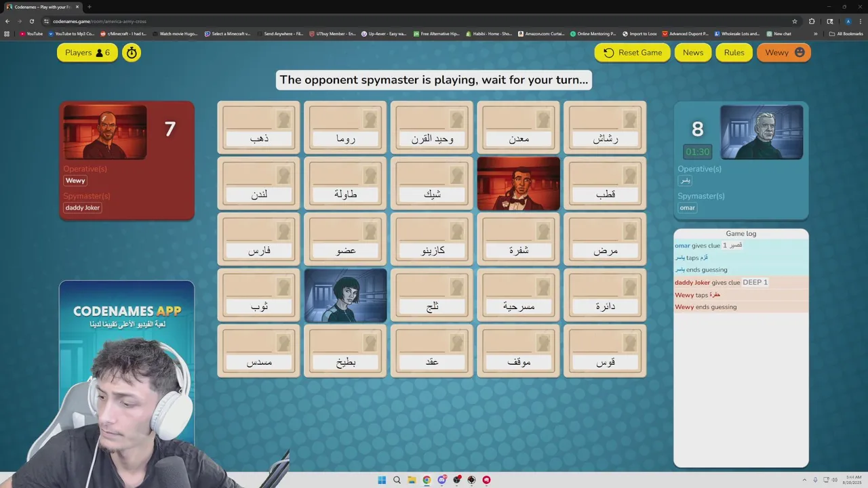Click the omar spymaster name tag
Screen dimensions: 868x488
point(687,207)
